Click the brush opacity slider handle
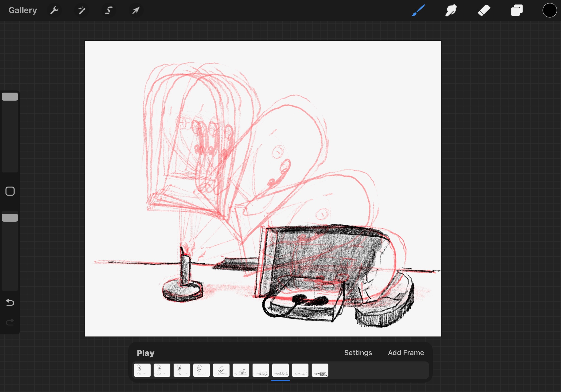The width and height of the screenshot is (561, 392). point(10,218)
